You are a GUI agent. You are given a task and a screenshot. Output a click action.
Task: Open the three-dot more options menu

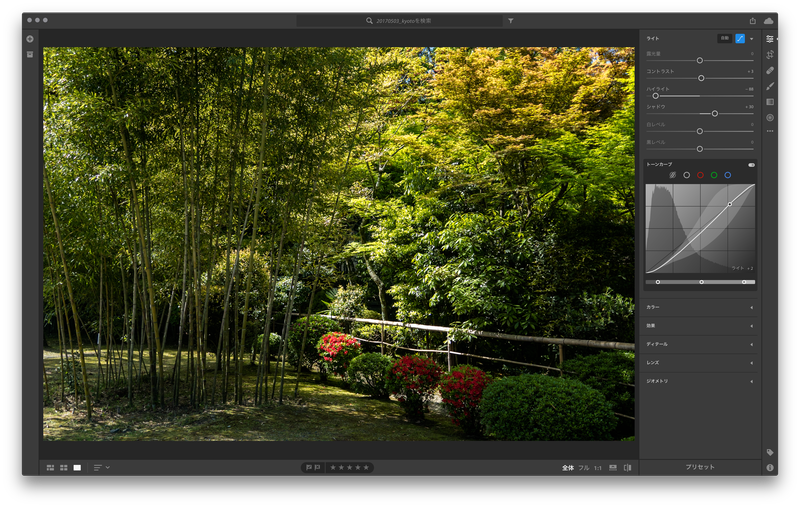[x=770, y=131]
